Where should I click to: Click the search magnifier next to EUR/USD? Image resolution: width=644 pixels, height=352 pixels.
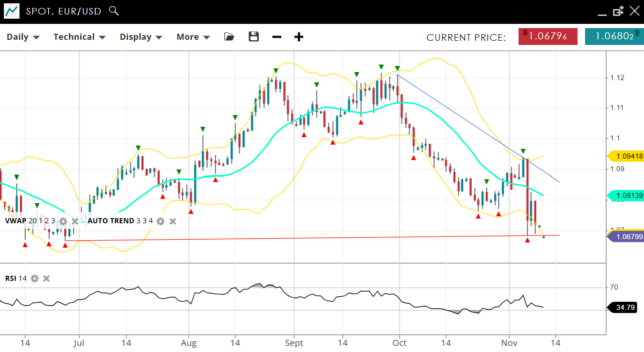point(114,11)
